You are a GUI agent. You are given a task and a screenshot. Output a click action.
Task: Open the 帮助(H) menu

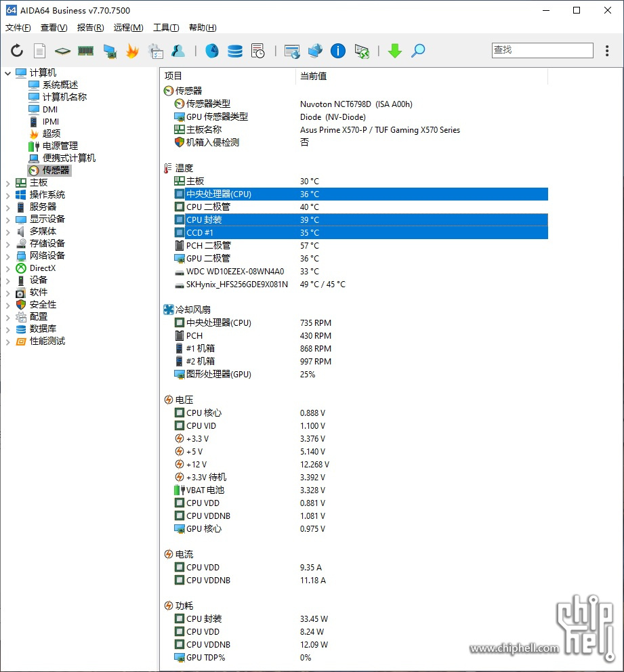203,28
